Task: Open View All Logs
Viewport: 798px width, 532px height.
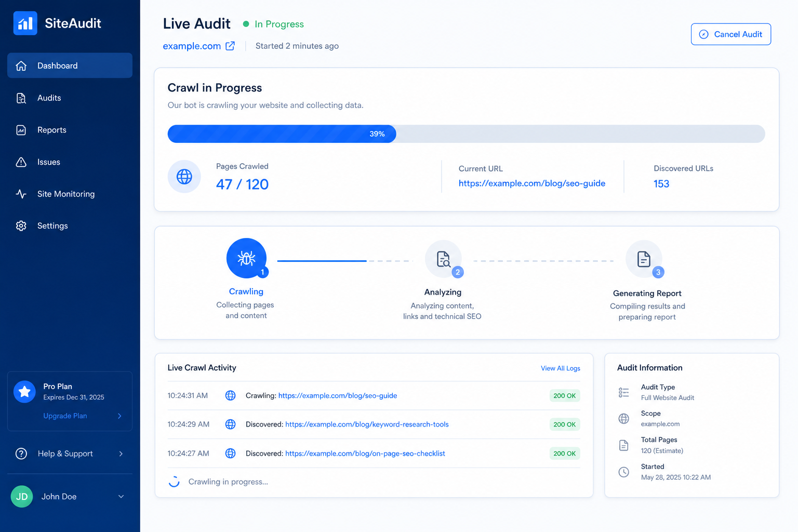Action: click(561, 368)
